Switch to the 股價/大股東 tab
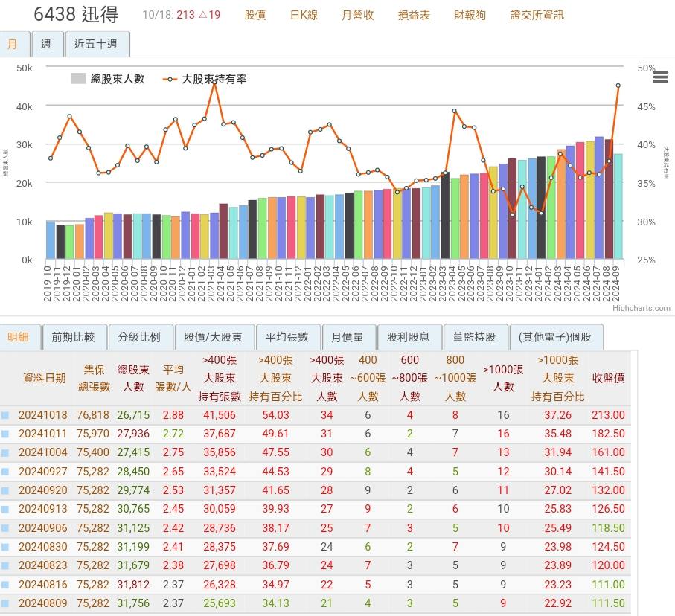The image size is (675, 616). (x=214, y=336)
